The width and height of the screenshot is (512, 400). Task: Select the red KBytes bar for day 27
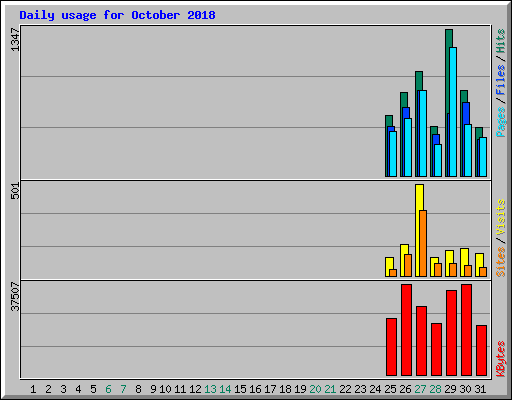tap(421, 341)
